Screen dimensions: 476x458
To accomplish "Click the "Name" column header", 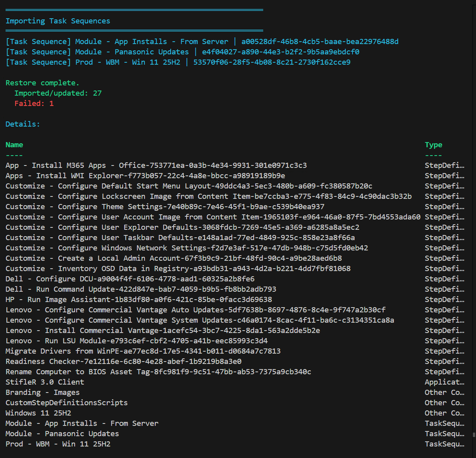I will pyautogui.click(x=14, y=145).
